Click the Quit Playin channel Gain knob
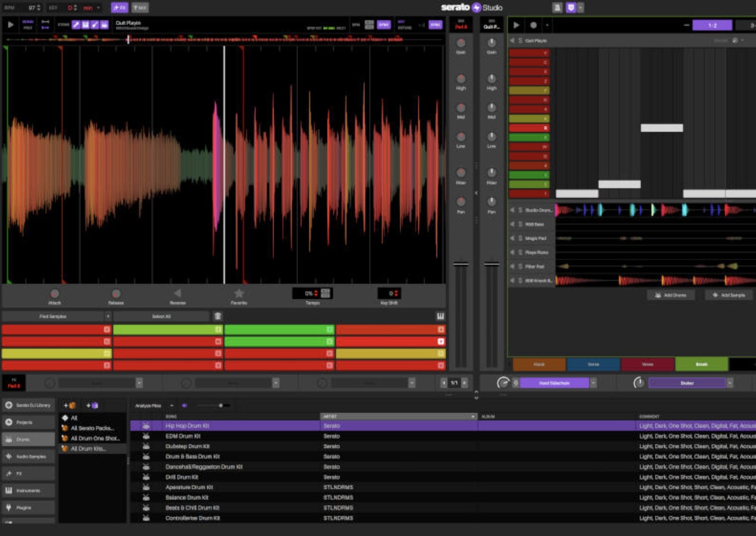The width and height of the screenshot is (756, 536). tap(491, 43)
